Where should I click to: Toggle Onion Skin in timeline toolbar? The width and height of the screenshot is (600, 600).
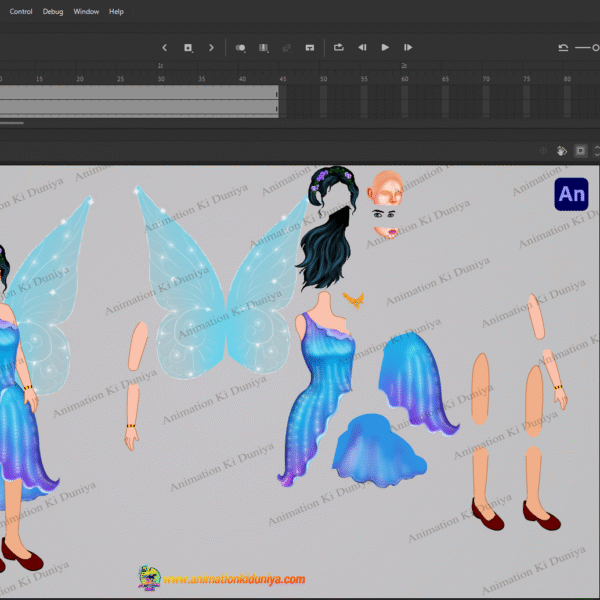click(240, 48)
